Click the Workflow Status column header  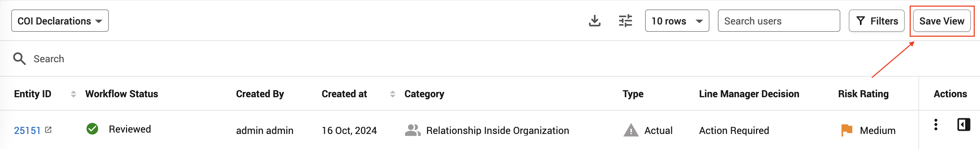click(x=121, y=94)
